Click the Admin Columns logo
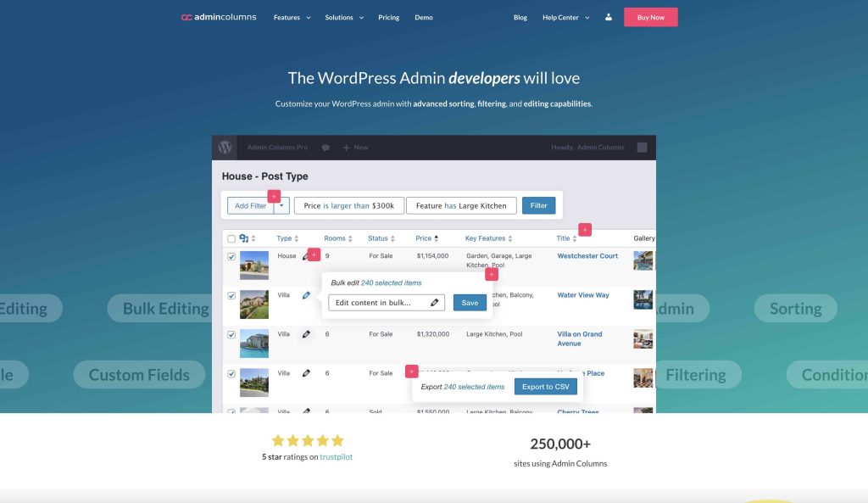The image size is (868, 503). coord(218,17)
